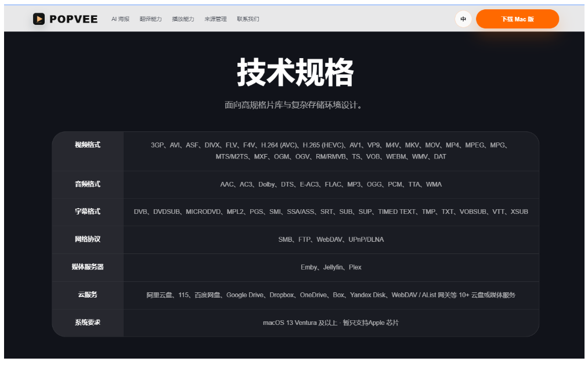This screenshot has height=365, width=588.
Task: Click the SMB、FTP、WebDAV、UPnP/DLNA protocols text
Action: coord(331,239)
